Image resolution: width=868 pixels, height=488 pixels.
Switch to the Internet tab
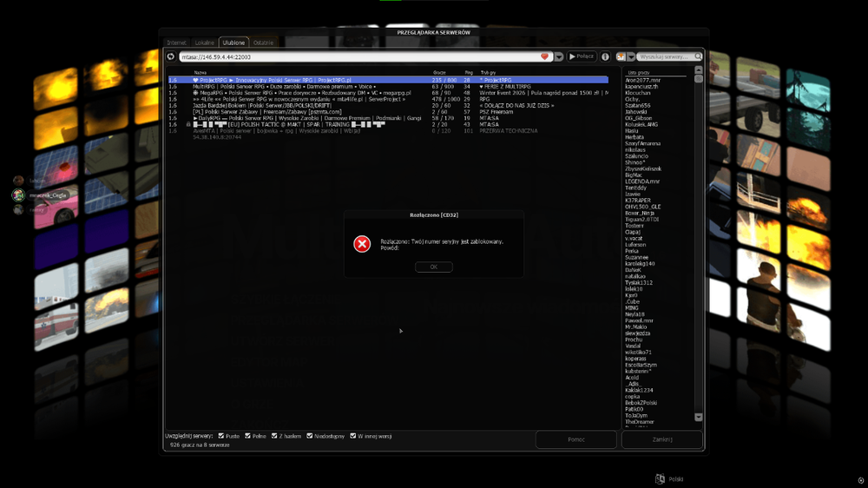pyautogui.click(x=176, y=43)
